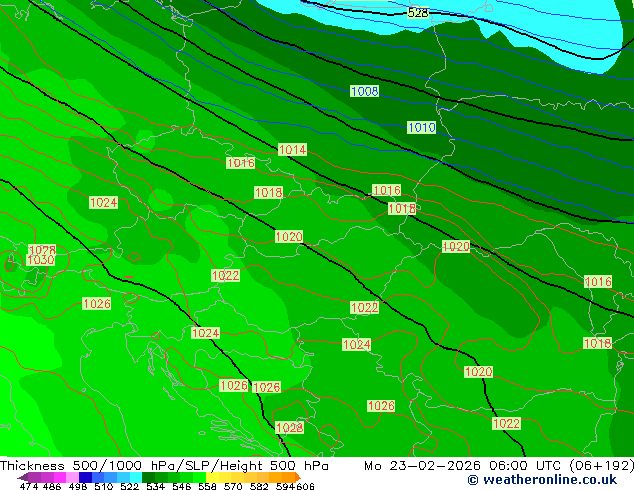The height and width of the screenshot is (490, 634).
Task: Select the light pink legend swatch
Action: 72,477
